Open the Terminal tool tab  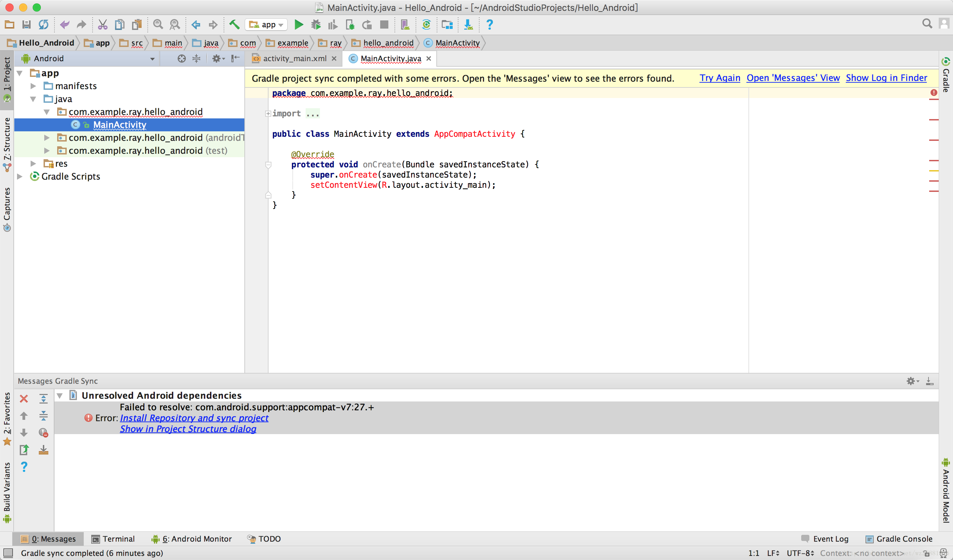(x=113, y=539)
